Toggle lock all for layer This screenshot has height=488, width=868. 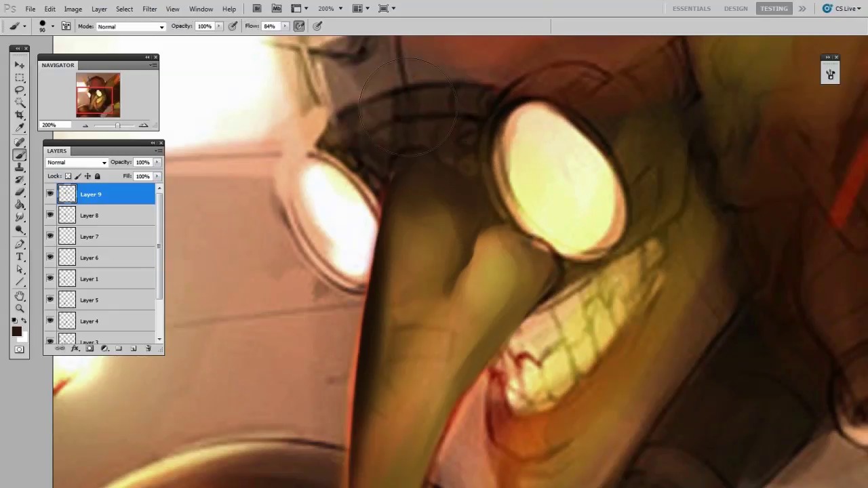(x=97, y=176)
